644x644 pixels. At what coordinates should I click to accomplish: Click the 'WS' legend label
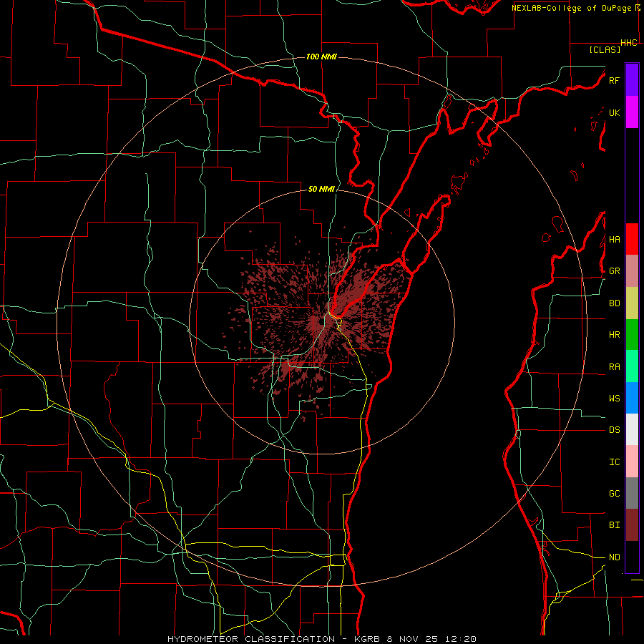pyautogui.click(x=614, y=399)
